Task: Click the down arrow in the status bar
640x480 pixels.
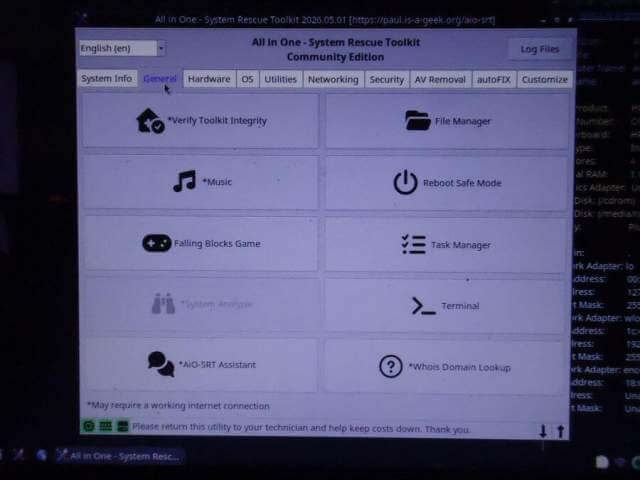Action: pyautogui.click(x=543, y=431)
